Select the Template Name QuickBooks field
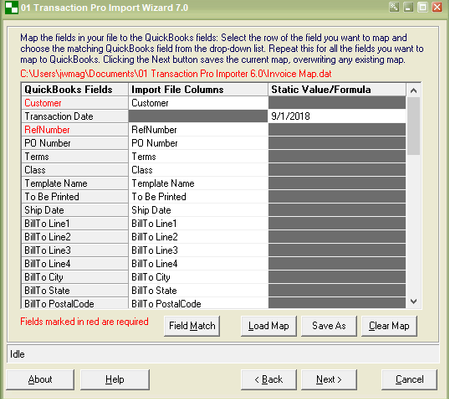This screenshot has height=399, width=449. (x=75, y=183)
